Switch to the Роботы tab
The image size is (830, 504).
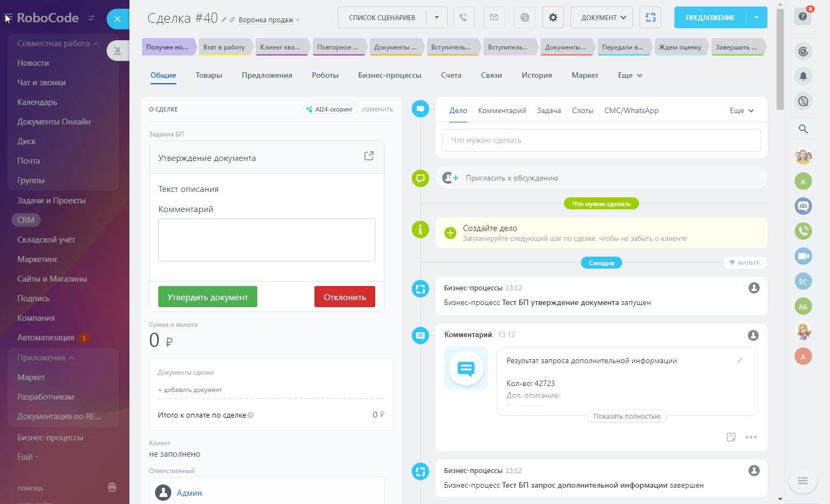[x=325, y=76]
